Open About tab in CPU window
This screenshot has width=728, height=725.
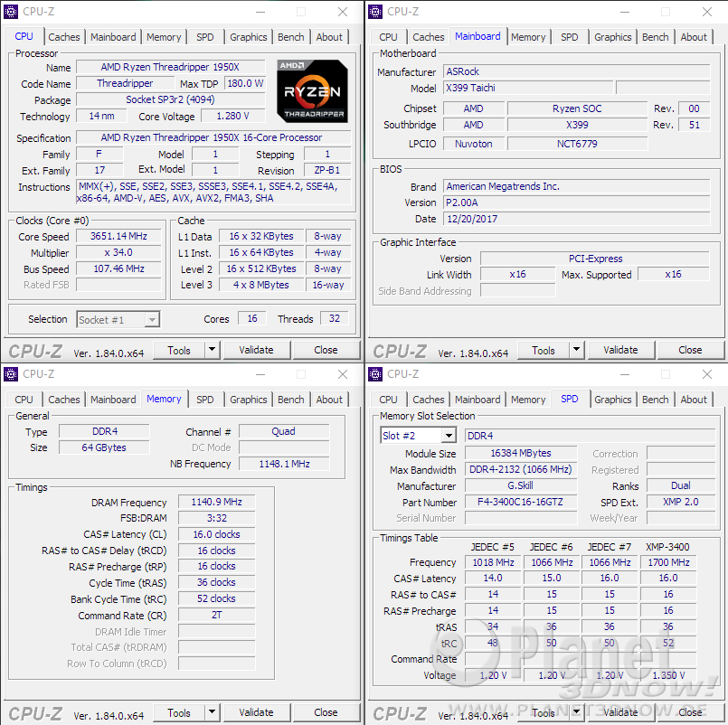[329, 37]
